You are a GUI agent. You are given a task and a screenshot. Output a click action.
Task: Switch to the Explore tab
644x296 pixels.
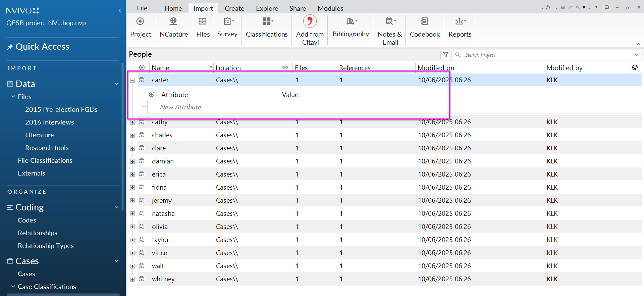[x=267, y=8]
